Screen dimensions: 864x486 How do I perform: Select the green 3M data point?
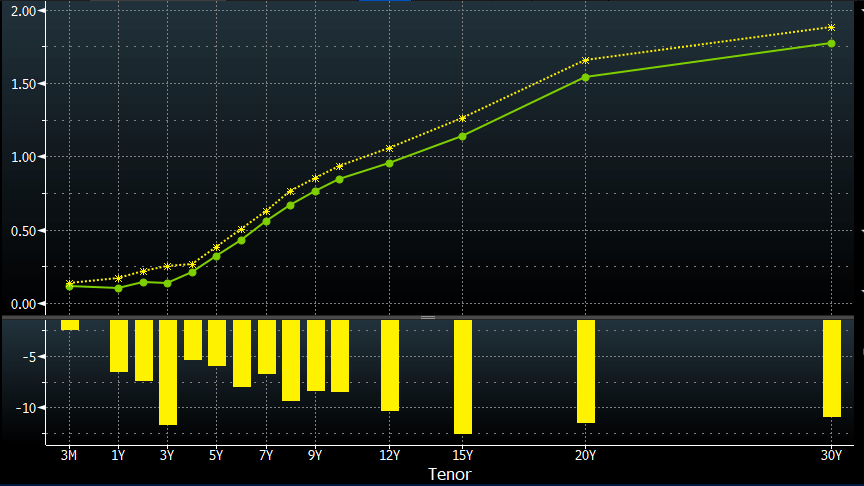(x=69, y=287)
